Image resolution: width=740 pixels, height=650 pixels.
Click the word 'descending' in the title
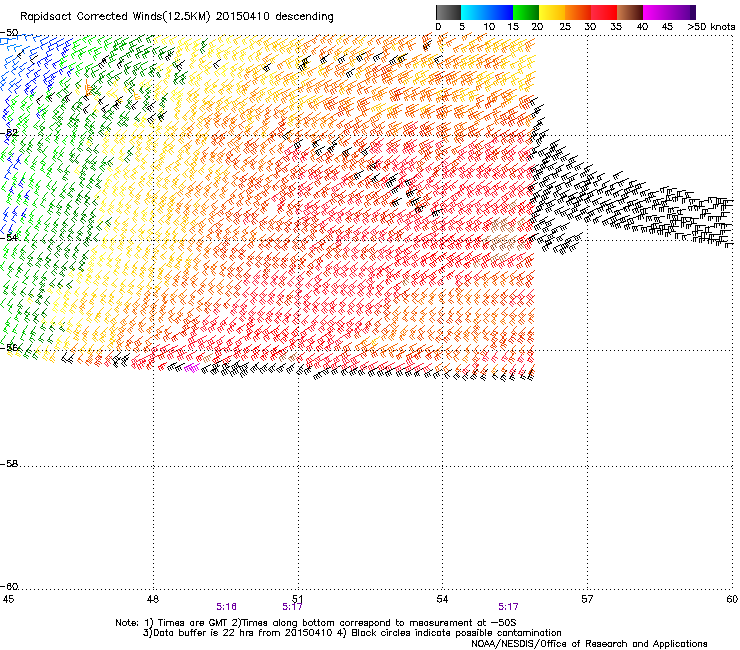click(x=304, y=17)
